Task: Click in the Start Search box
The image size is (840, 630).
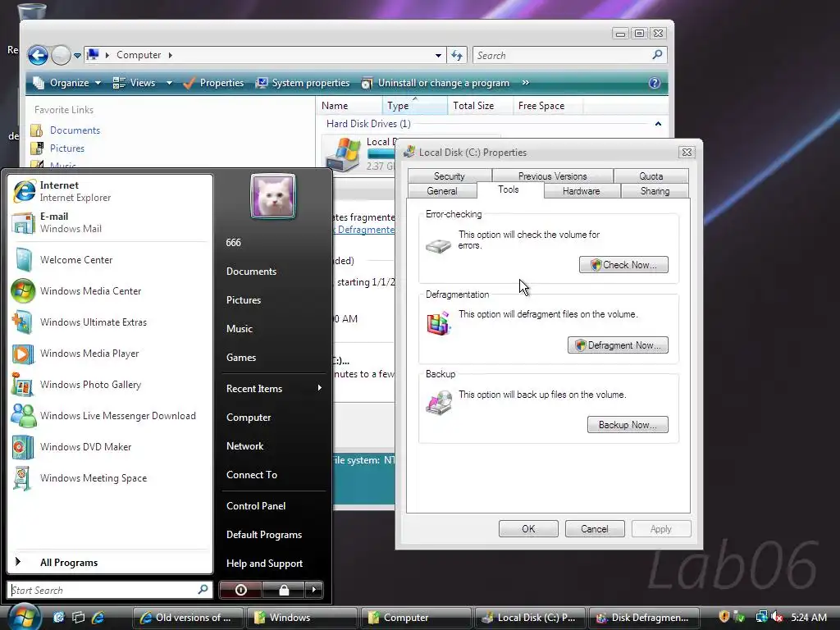Action: coord(110,590)
